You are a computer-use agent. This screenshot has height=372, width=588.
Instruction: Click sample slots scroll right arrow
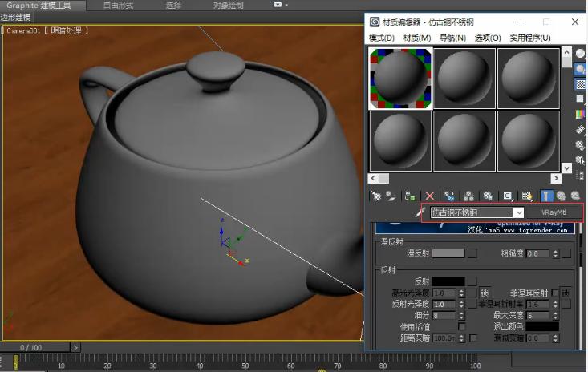point(556,178)
